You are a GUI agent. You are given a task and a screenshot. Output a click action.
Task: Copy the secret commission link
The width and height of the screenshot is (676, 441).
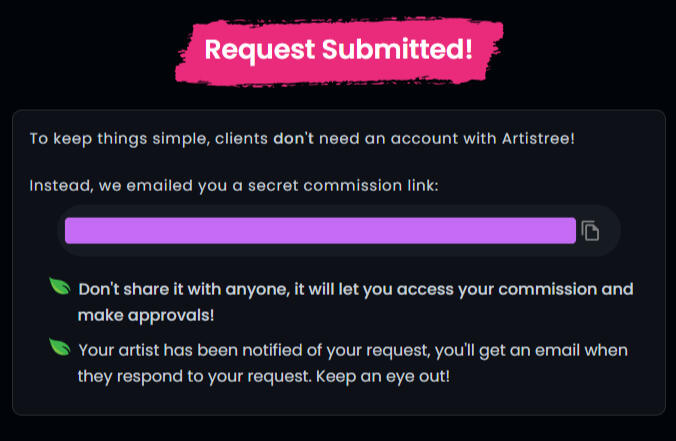[x=591, y=231]
